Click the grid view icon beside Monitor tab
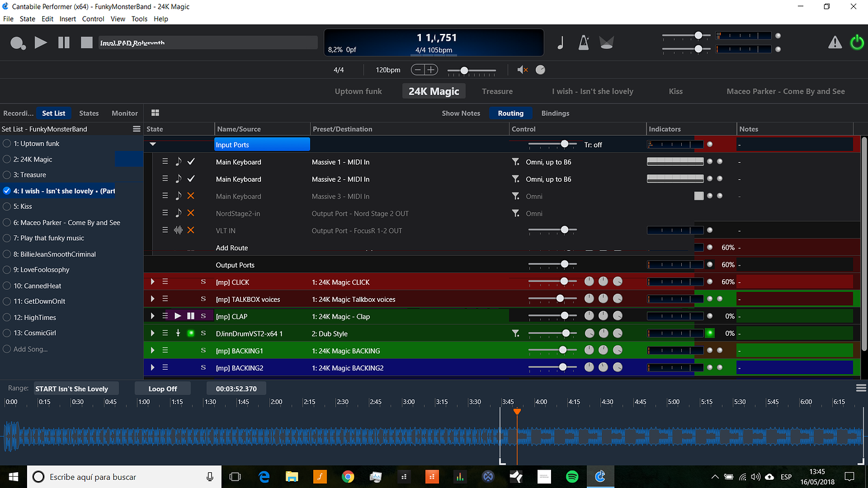Screen dimensions: 868x488 click(x=155, y=113)
